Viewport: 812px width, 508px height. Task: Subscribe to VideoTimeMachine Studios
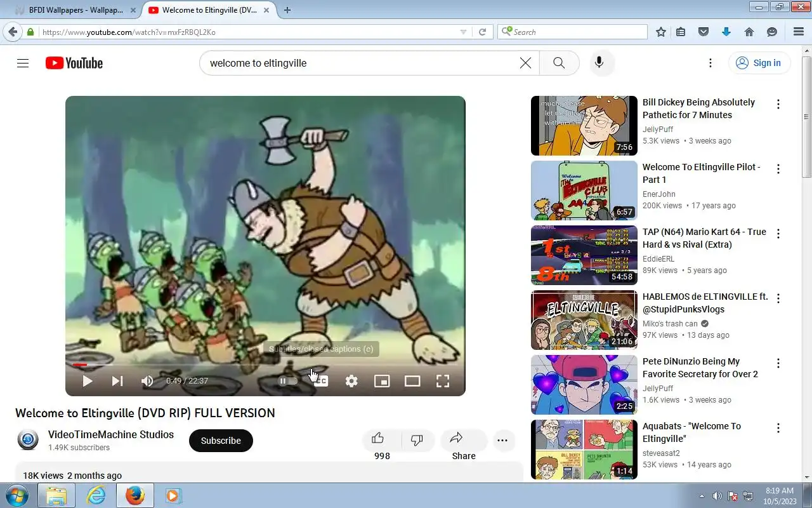[221, 441]
